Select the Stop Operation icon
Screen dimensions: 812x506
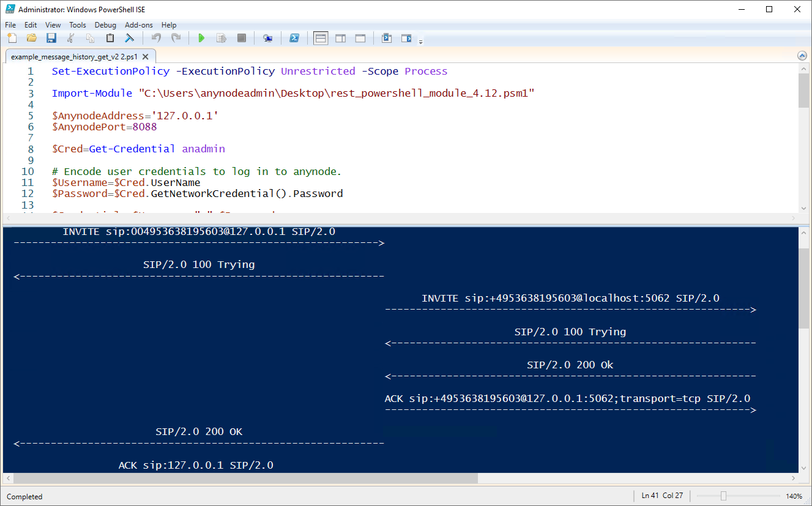coord(241,37)
